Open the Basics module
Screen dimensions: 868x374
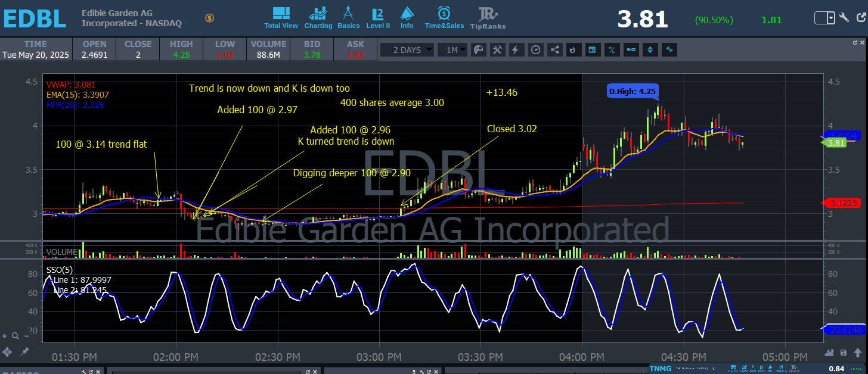(x=348, y=18)
